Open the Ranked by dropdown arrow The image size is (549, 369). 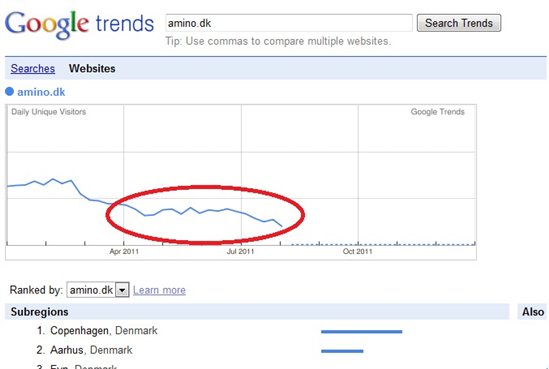[122, 290]
